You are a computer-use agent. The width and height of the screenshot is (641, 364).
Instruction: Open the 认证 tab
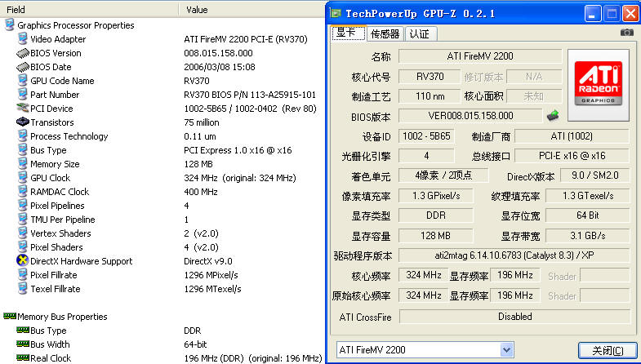point(421,34)
